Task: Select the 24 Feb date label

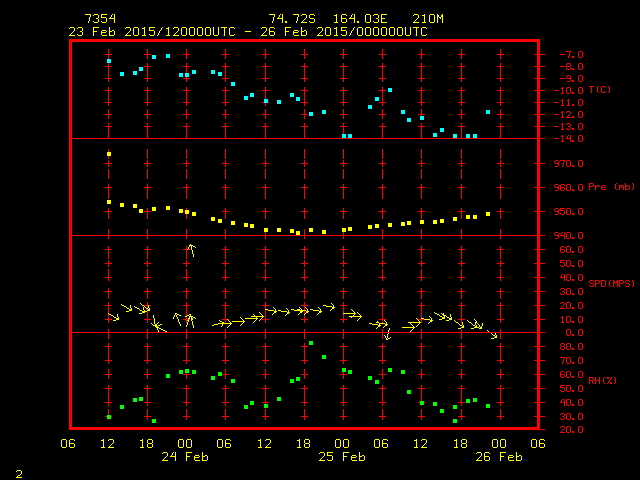Action: click(x=185, y=457)
